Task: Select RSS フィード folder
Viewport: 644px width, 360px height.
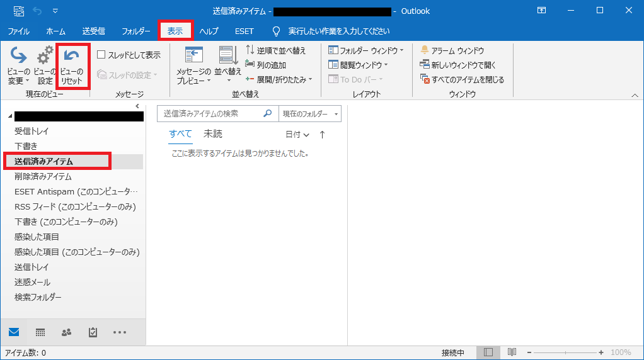Action: tap(75, 206)
